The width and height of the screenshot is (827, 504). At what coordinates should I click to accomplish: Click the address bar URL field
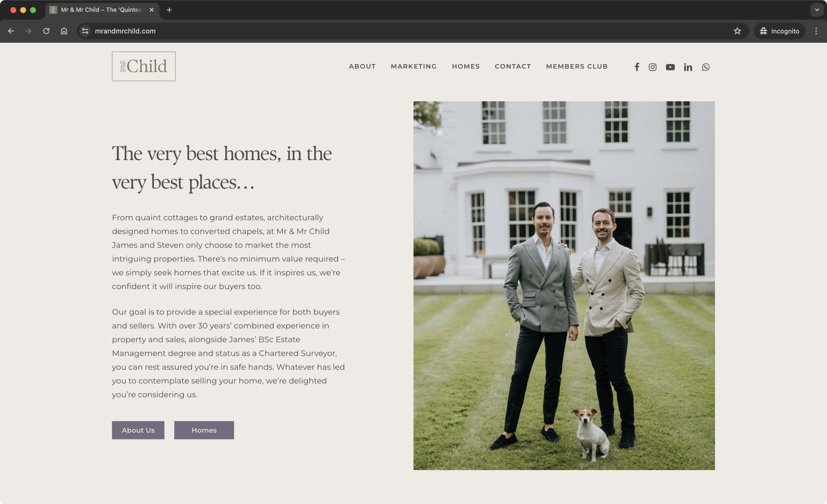(x=403, y=31)
